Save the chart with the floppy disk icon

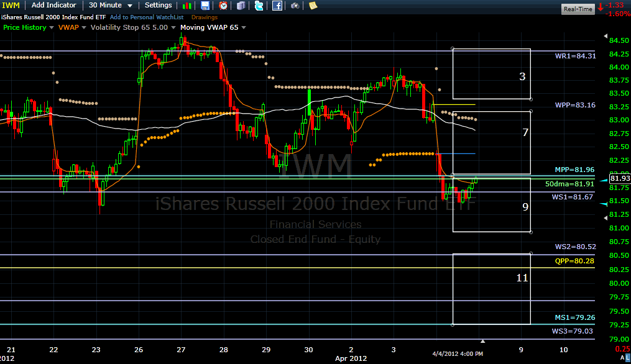(x=205, y=6)
